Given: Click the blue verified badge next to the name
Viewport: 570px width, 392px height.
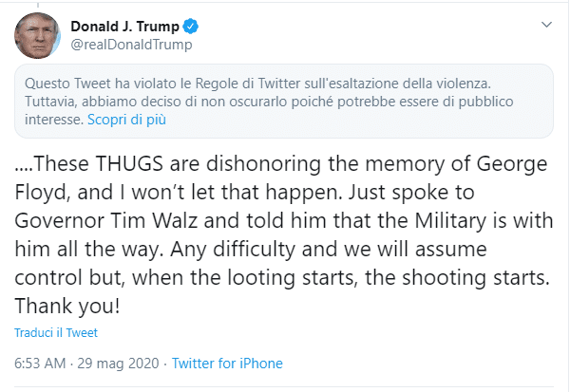Looking at the screenshot, I should tap(189, 26).
